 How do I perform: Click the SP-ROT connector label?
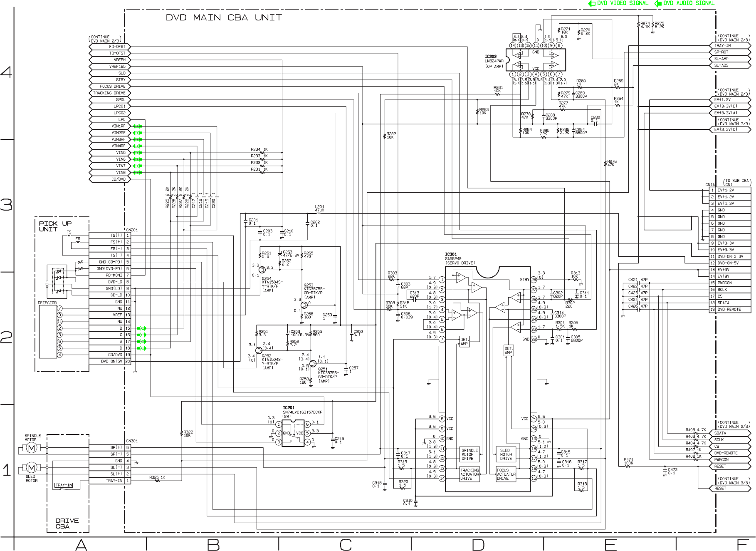coord(730,52)
